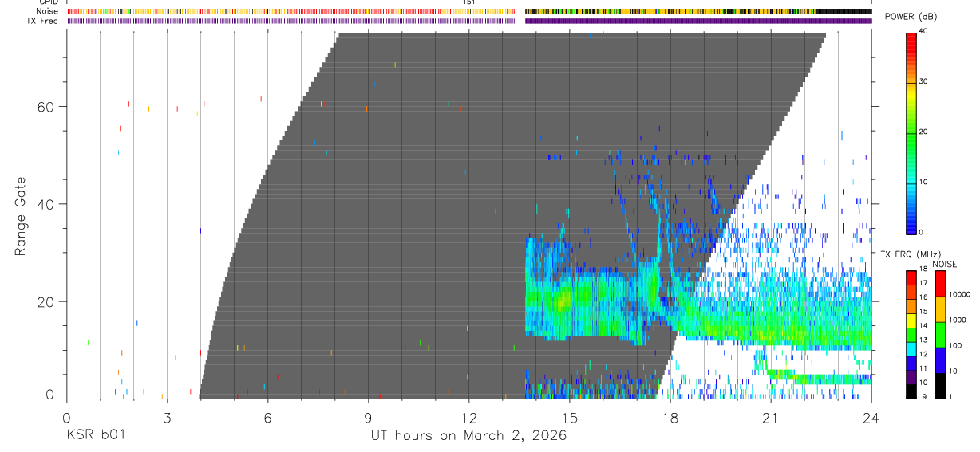Click the KSR b01 radar beam label
Viewport: 980px width, 452px height.
tap(96, 435)
